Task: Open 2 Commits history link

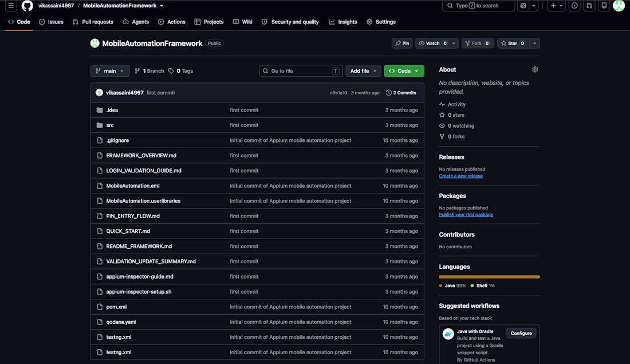Action: (401, 93)
